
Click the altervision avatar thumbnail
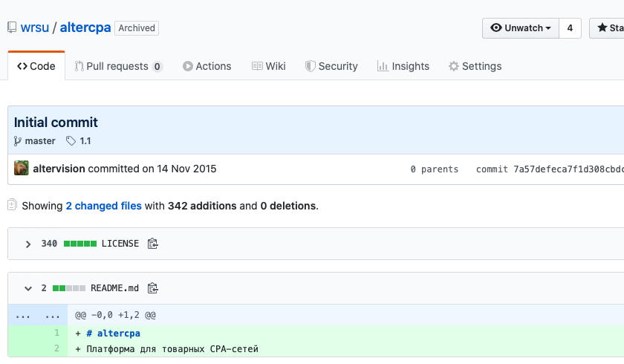[x=22, y=169]
